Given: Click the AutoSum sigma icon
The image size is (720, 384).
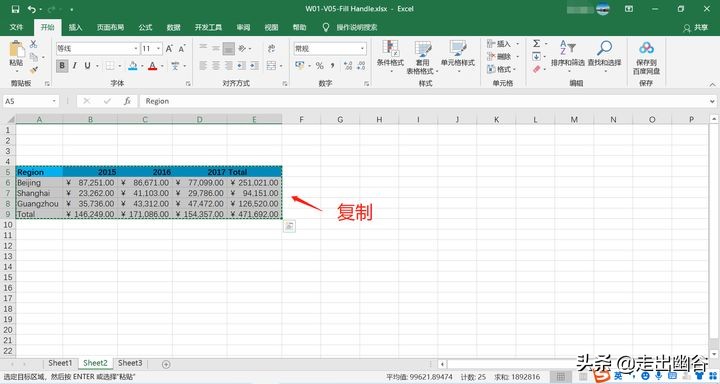Looking at the screenshot, I should 536,43.
